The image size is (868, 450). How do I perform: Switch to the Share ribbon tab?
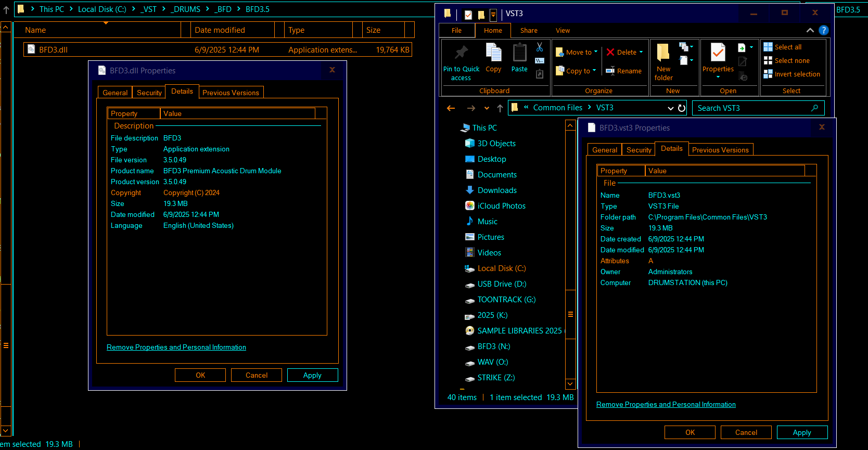pyautogui.click(x=529, y=31)
